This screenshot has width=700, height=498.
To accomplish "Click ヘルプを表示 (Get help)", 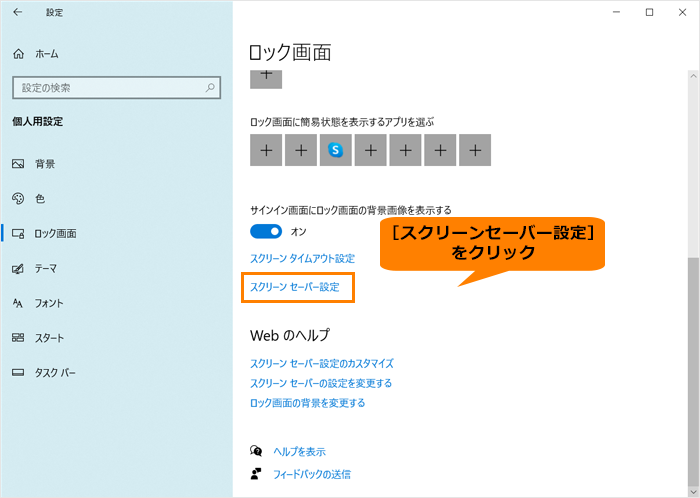I will (x=299, y=452).
